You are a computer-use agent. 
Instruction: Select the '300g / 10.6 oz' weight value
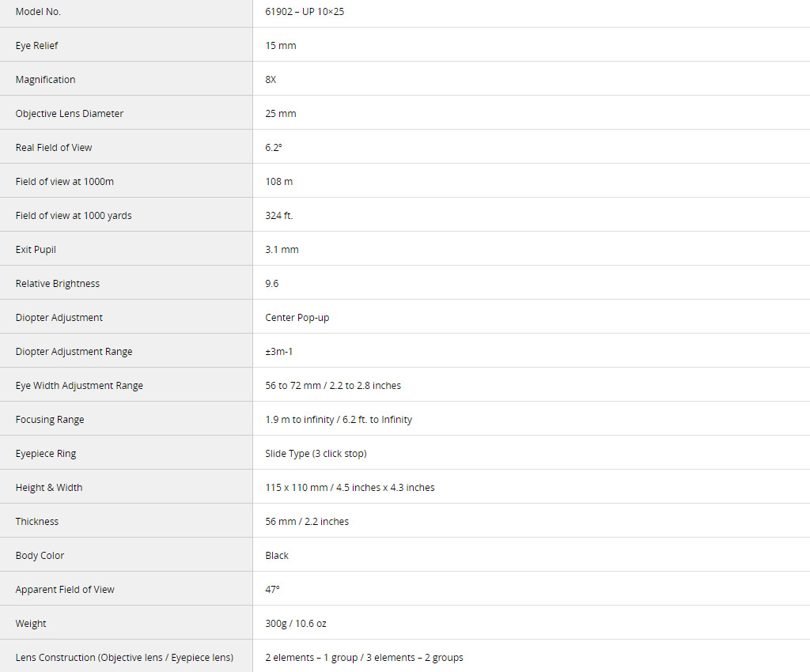296,624
